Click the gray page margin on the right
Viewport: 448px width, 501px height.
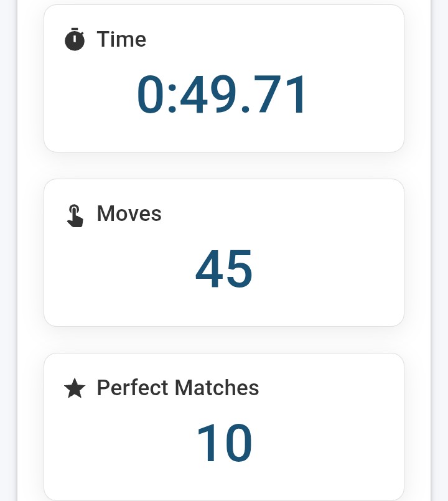pos(440,250)
